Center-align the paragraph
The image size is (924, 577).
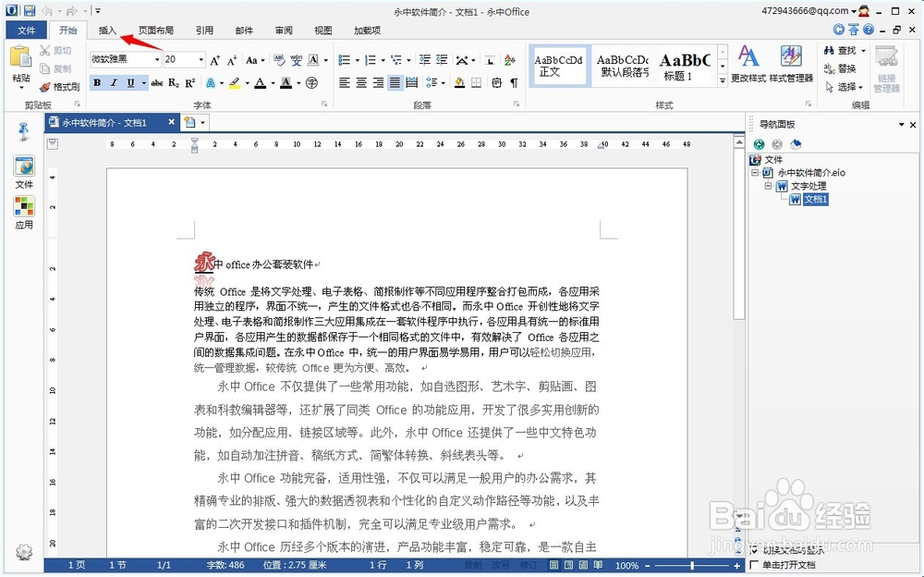click(362, 82)
